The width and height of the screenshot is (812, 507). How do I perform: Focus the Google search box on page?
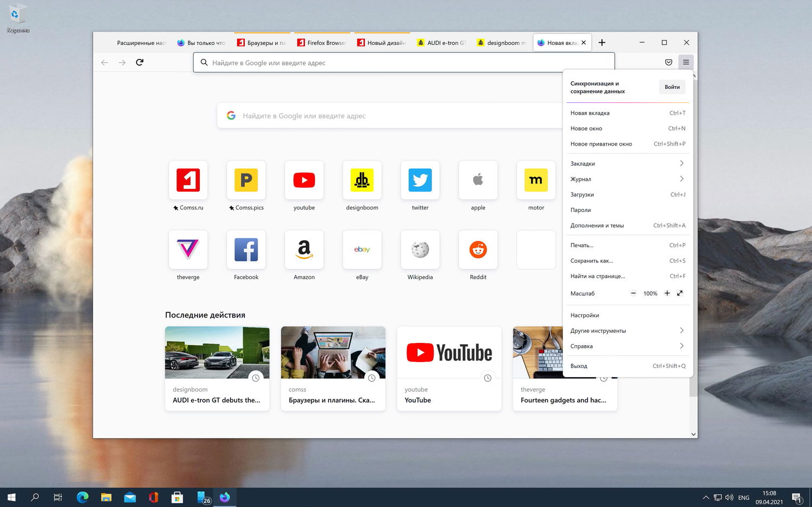click(390, 116)
